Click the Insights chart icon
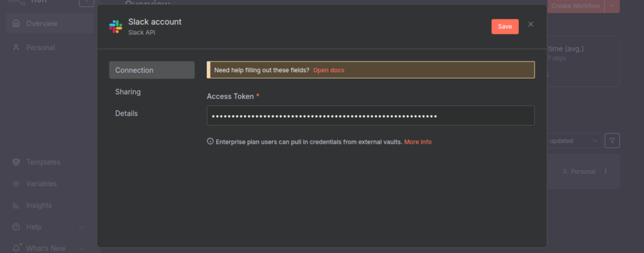This screenshot has width=644, height=253. click(16, 205)
